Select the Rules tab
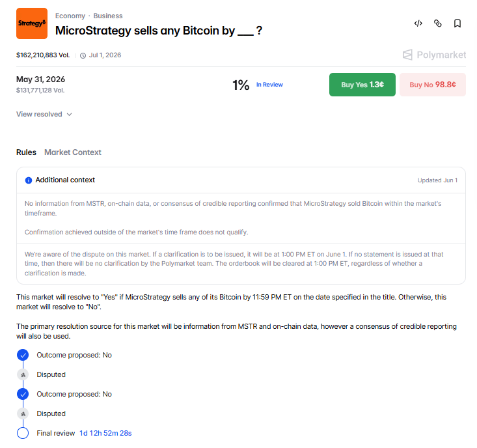Viewport: 477px width, 448px height. (26, 152)
